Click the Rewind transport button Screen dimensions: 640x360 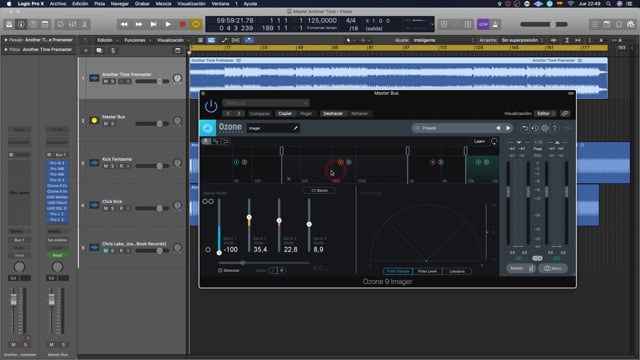click(x=124, y=24)
